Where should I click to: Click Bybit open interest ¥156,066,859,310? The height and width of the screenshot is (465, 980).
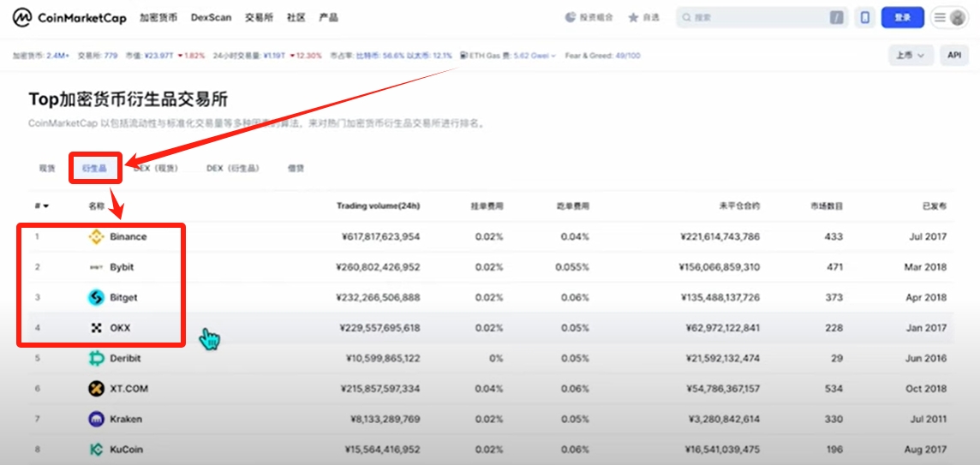(719, 267)
